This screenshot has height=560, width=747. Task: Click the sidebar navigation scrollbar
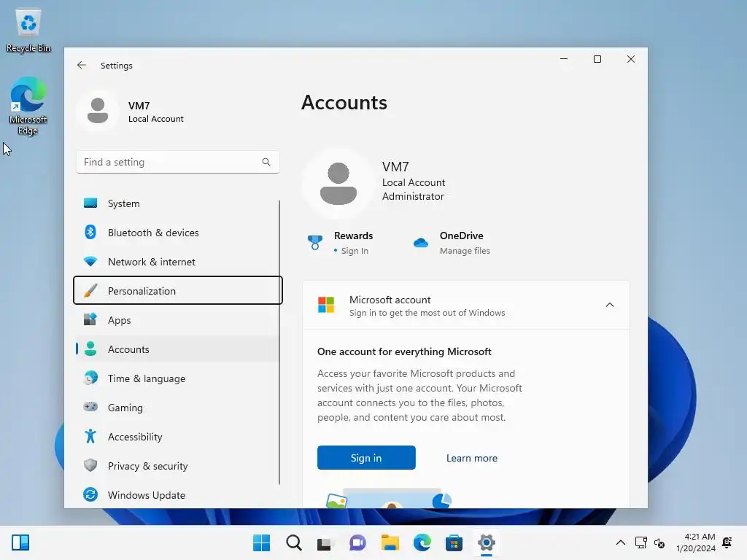pyautogui.click(x=279, y=342)
